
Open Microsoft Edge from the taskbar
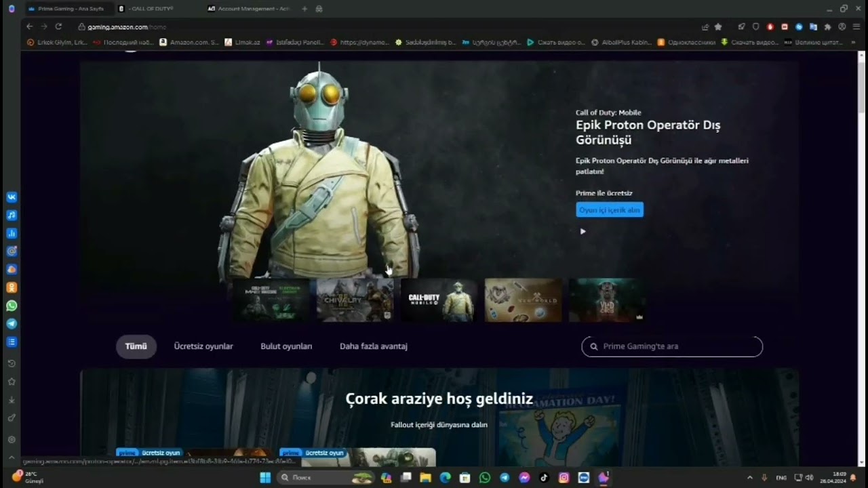[445, 478]
